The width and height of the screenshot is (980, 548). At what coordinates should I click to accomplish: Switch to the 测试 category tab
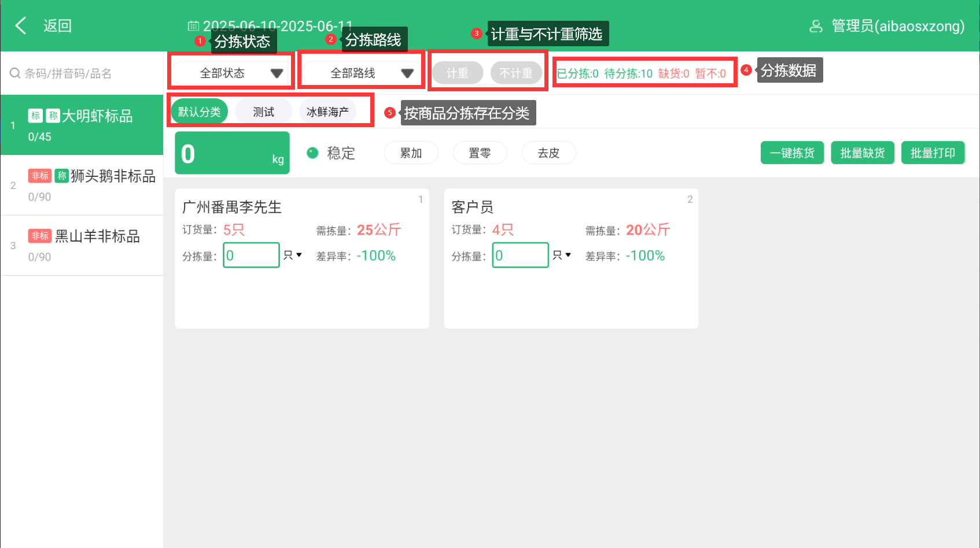263,112
